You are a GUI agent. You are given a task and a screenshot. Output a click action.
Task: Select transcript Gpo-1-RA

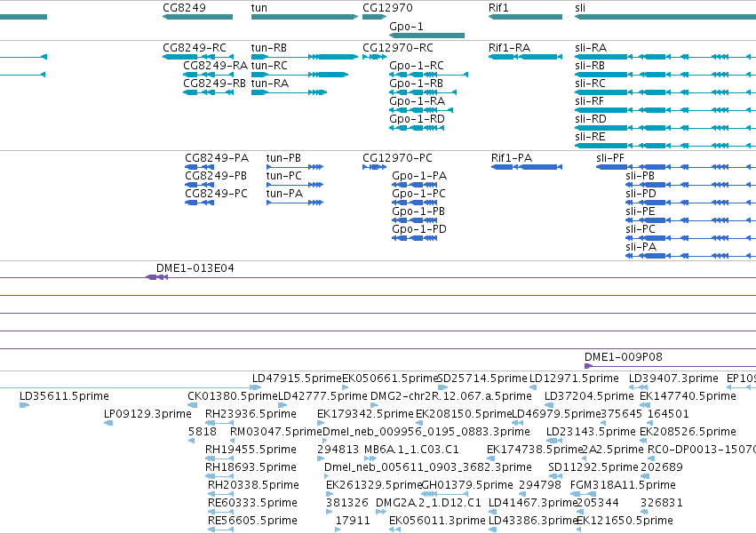(420, 110)
